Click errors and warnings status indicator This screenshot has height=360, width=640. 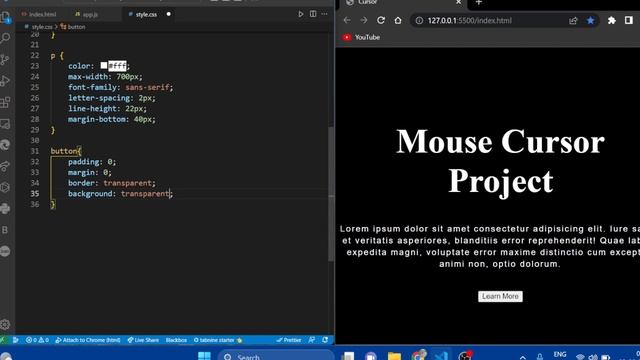click(37, 340)
